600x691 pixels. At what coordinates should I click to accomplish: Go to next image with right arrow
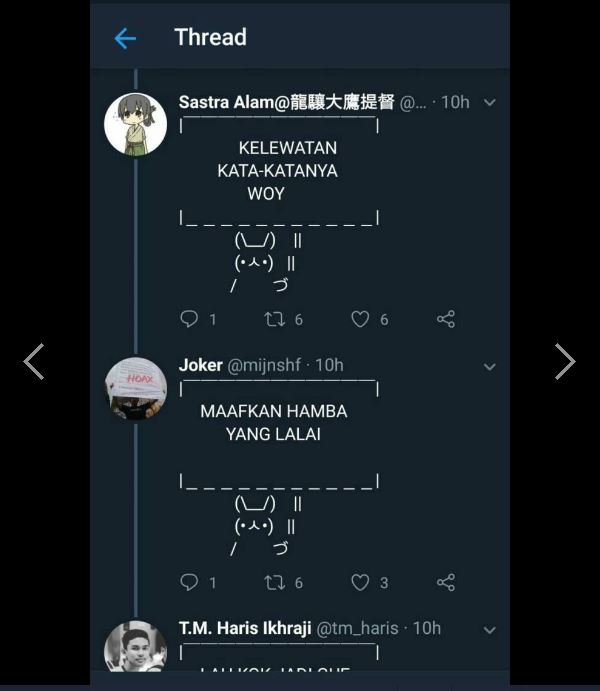coord(565,362)
